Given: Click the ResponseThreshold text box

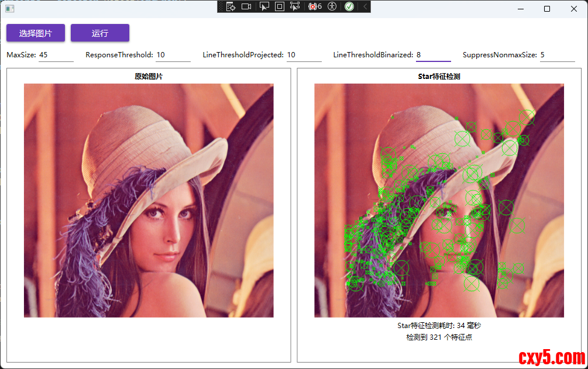Looking at the screenshot, I should (x=173, y=55).
